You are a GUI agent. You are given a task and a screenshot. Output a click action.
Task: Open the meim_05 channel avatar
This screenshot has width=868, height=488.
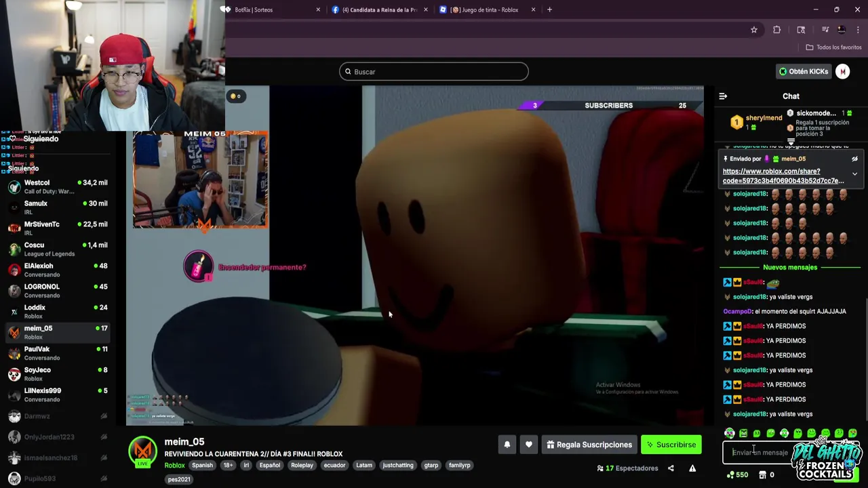click(143, 452)
